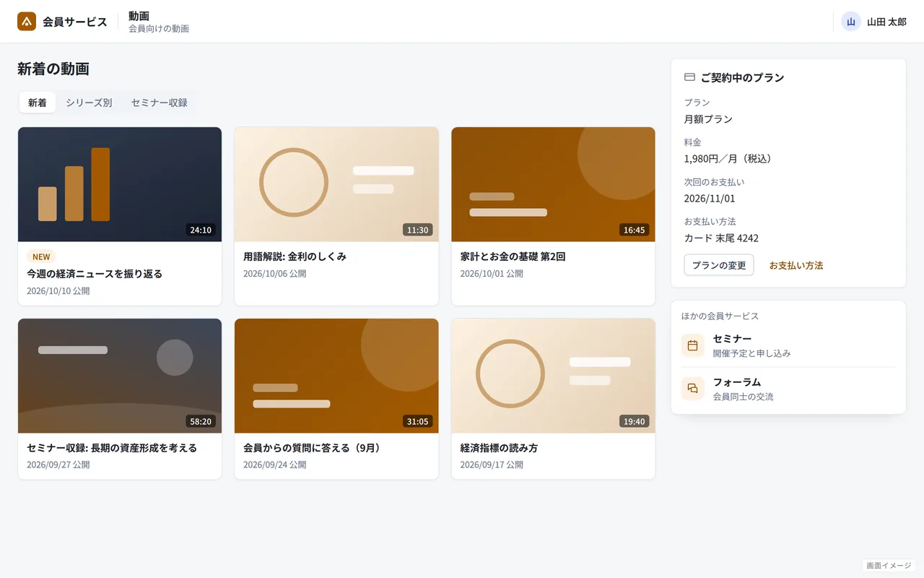Click the NEW badge on the first video
The width and height of the screenshot is (924, 578).
click(x=41, y=256)
